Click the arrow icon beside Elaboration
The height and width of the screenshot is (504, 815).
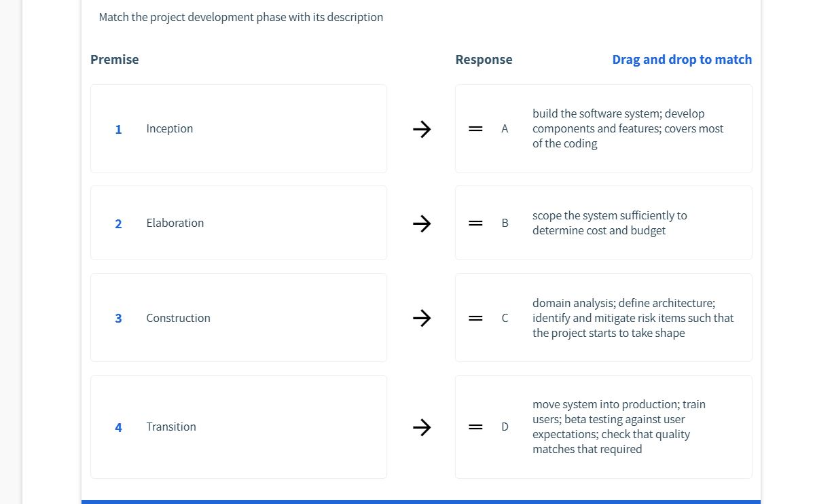(x=422, y=223)
